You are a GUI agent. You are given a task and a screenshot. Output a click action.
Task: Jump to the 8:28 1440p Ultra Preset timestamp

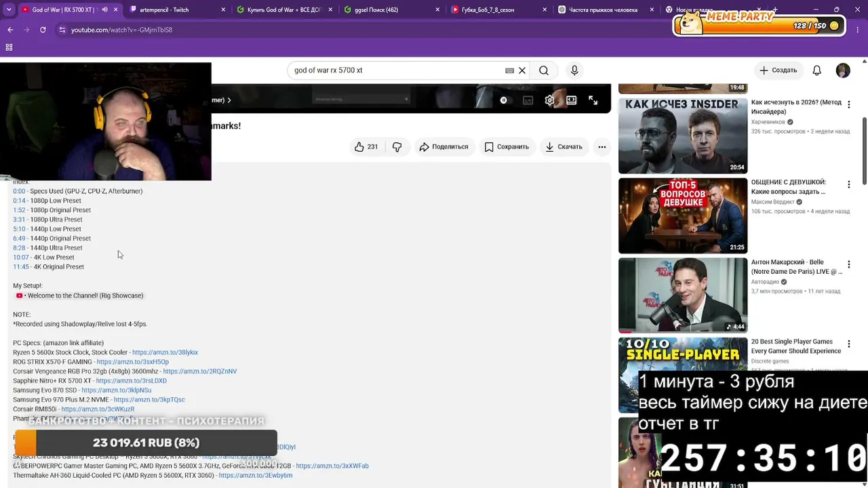[x=19, y=248]
